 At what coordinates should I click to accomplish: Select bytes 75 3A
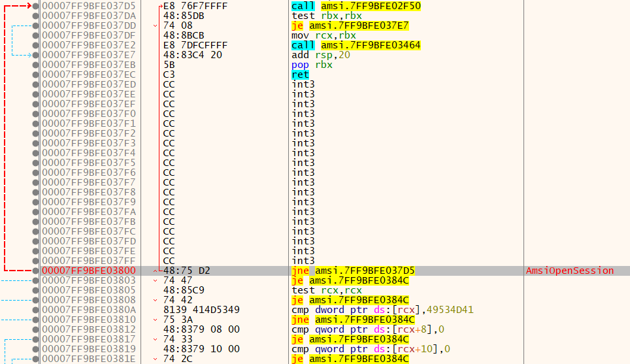(178, 320)
